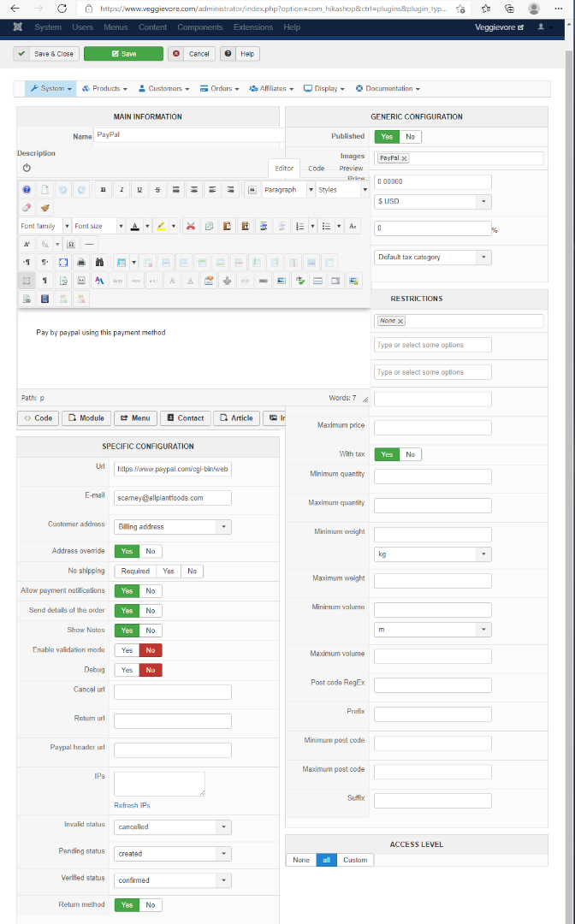Choose the text color swatch
Image resolution: width=575 pixels, height=924 pixels.
click(x=135, y=226)
